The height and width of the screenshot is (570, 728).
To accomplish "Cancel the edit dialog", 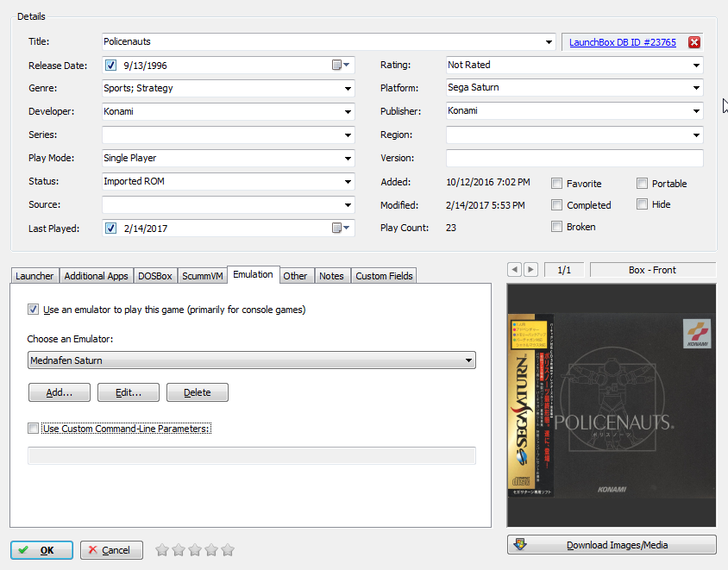I will pyautogui.click(x=111, y=550).
